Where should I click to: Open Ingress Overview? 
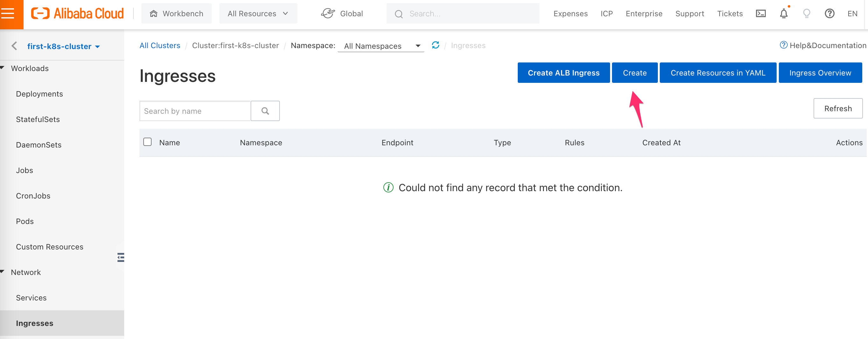click(820, 73)
